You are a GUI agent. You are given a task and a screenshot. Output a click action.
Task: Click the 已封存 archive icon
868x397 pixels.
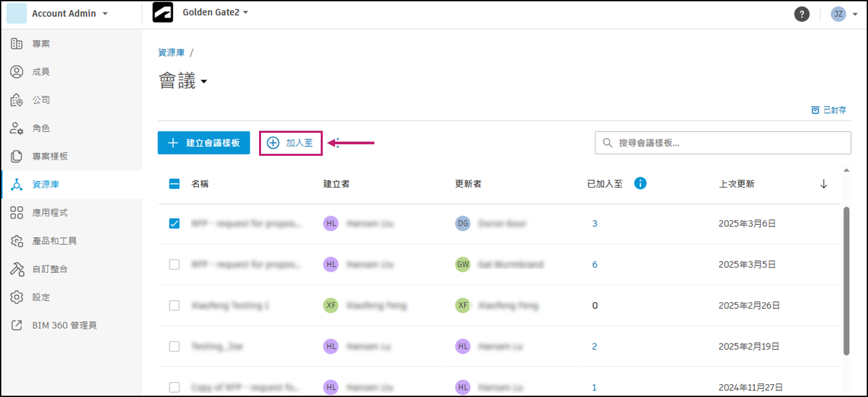[x=815, y=110]
